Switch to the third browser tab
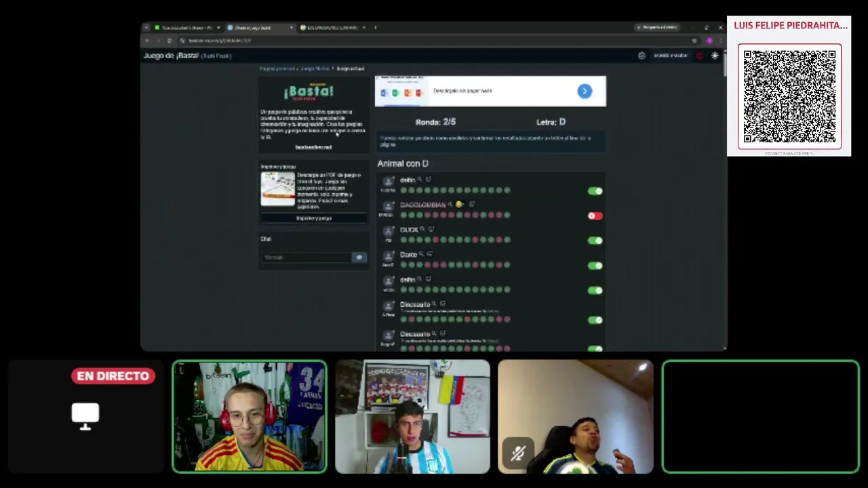Image resolution: width=868 pixels, height=488 pixels. click(x=332, y=28)
